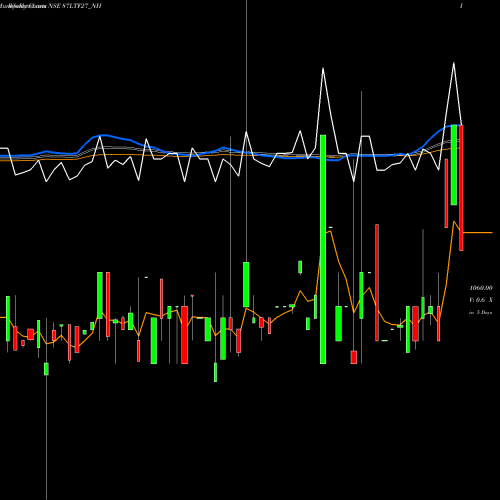Screen dimensions: 500x500
Task: Click the 'in 5 Days' label
Action: click(481, 313)
